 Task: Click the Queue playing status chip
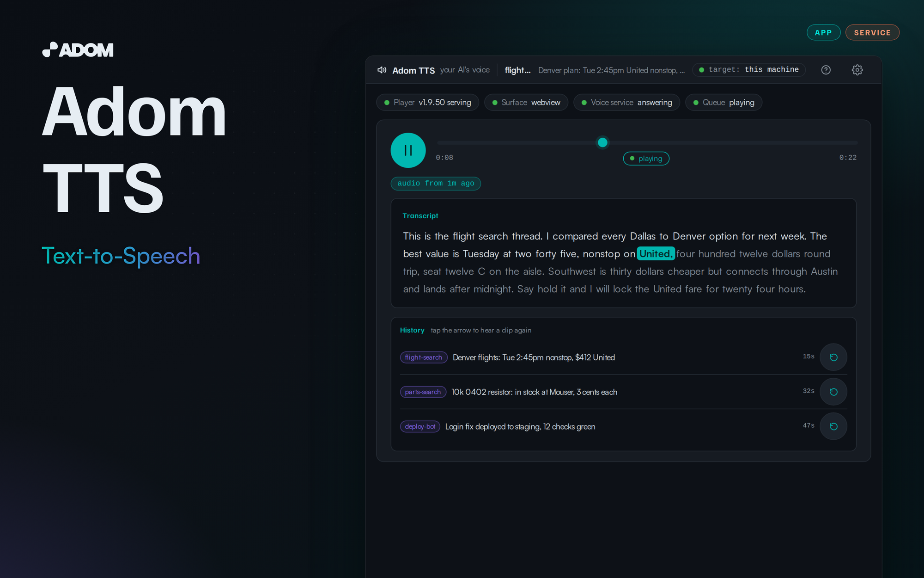point(723,102)
